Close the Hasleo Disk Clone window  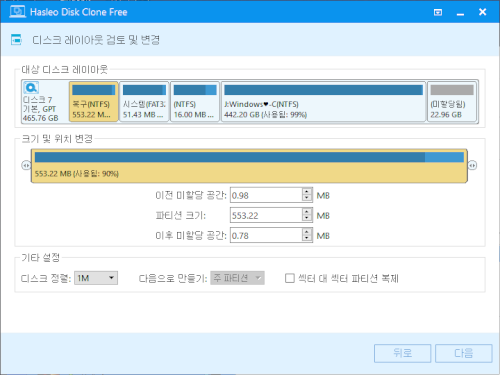tap(482, 12)
